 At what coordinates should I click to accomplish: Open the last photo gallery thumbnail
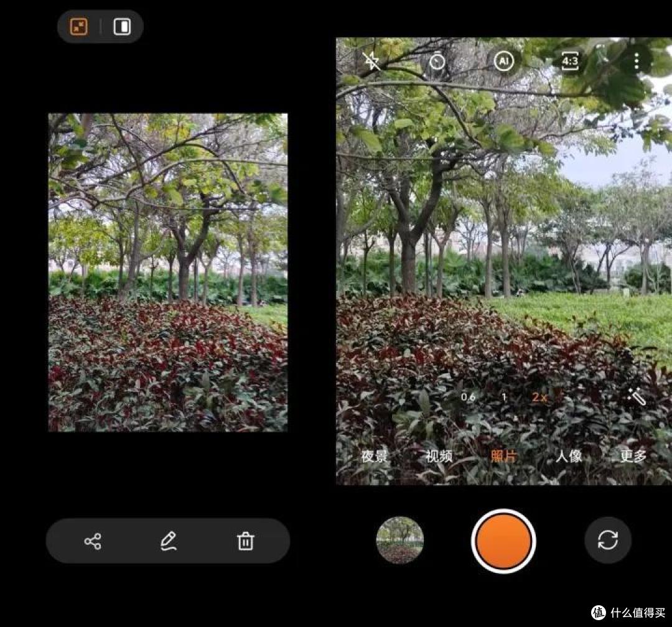(x=400, y=540)
